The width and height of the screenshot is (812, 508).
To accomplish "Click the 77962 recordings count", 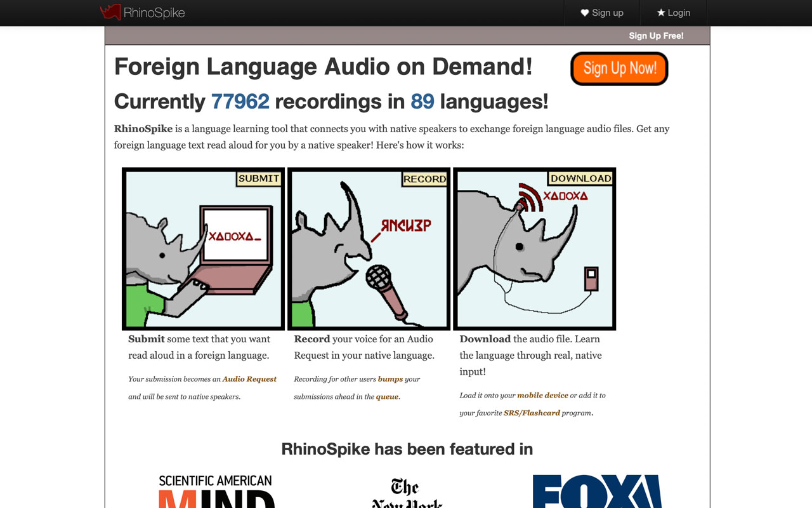I will point(240,102).
